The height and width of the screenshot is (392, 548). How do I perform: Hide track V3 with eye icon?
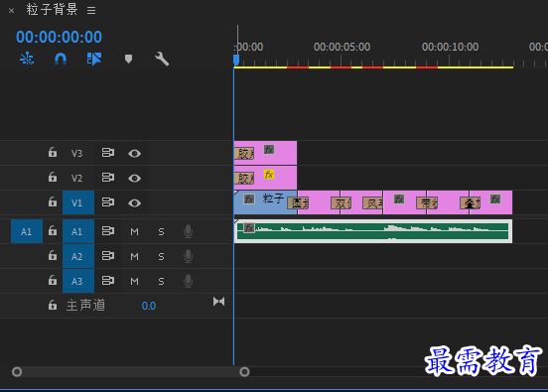134,154
